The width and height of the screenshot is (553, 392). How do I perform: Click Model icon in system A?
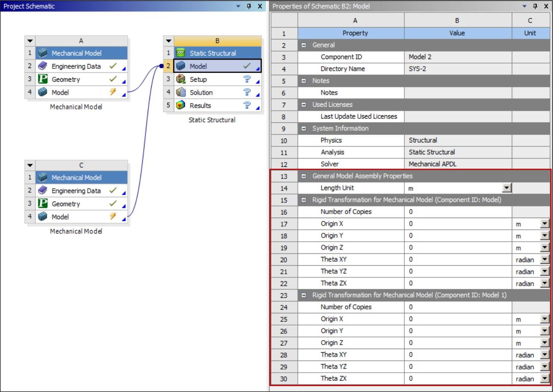click(43, 92)
